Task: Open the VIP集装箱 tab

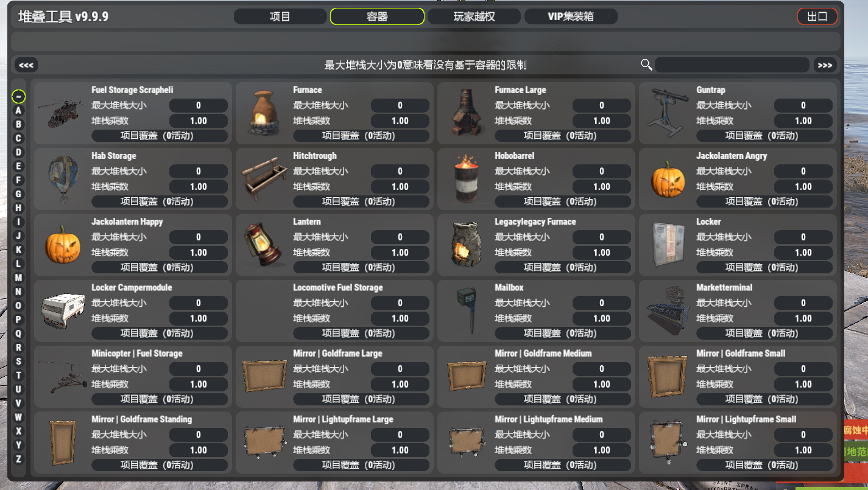Action: coord(571,16)
